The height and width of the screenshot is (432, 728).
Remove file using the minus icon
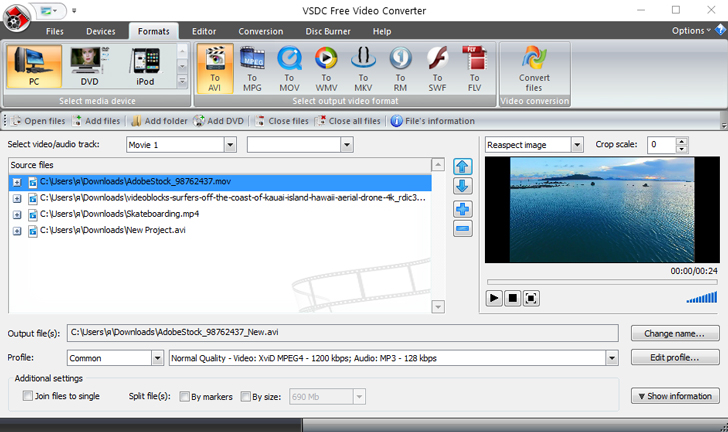(x=462, y=229)
